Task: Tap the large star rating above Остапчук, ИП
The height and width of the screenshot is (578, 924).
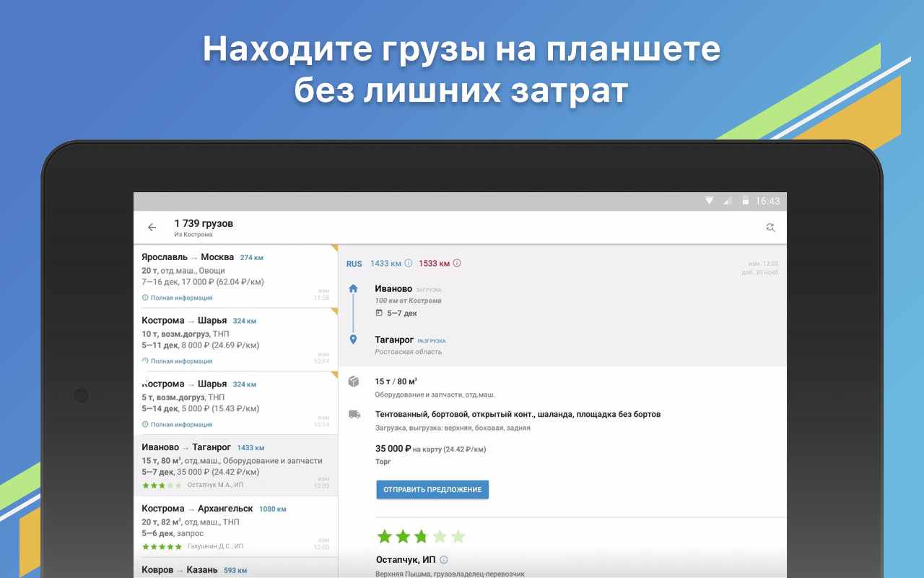Action: click(421, 536)
